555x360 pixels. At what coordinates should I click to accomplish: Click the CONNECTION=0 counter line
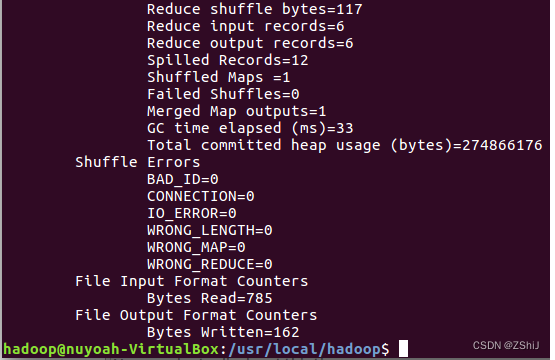(x=201, y=196)
